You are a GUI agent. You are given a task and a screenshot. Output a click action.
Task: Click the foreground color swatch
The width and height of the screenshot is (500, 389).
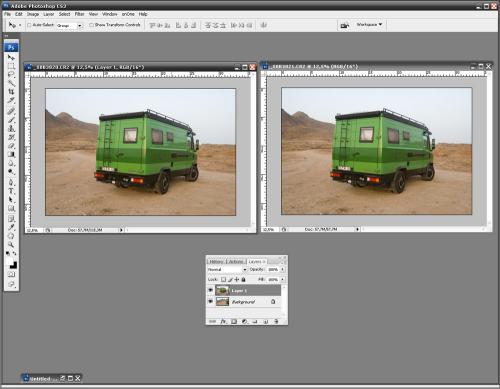point(9,261)
